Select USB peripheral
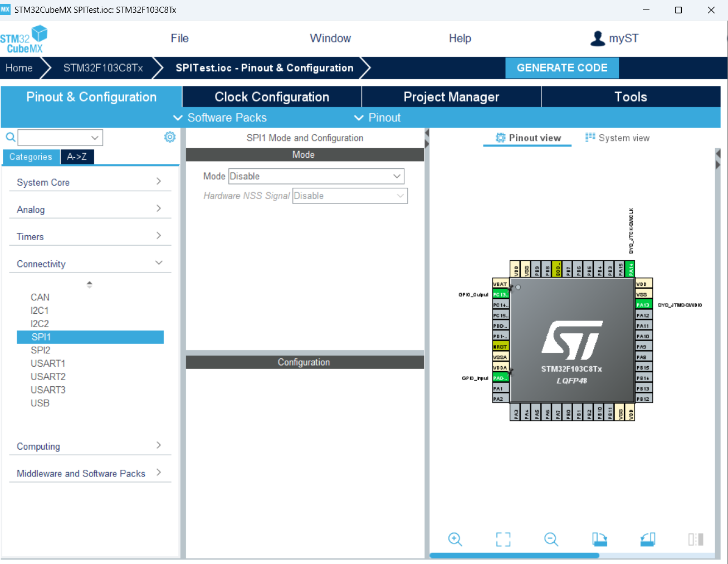Viewport: 728px width, 564px height. pyautogui.click(x=40, y=403)
